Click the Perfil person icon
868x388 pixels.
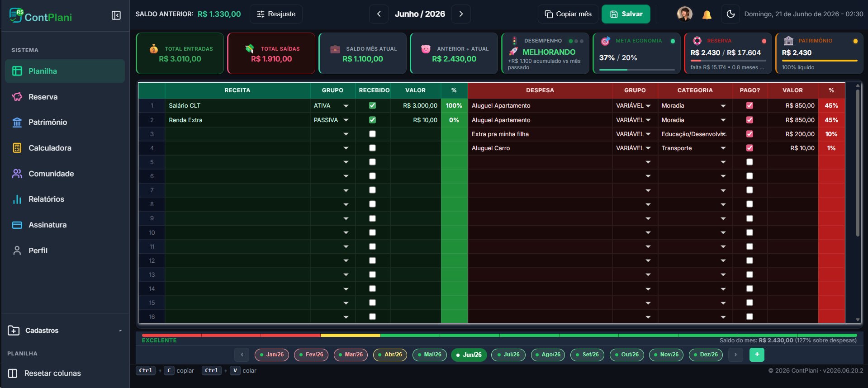17,251
